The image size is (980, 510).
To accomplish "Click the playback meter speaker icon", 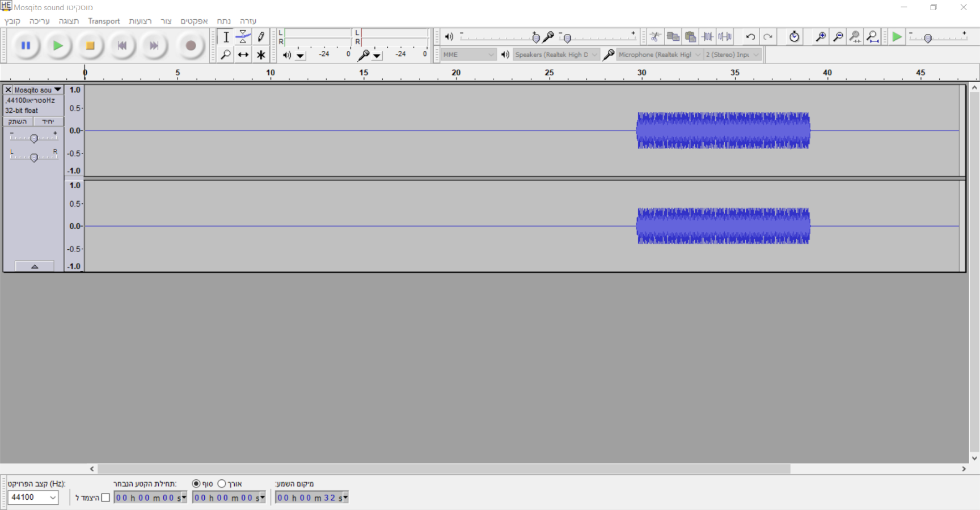I will pyautogui.click(x=287, y=55).
